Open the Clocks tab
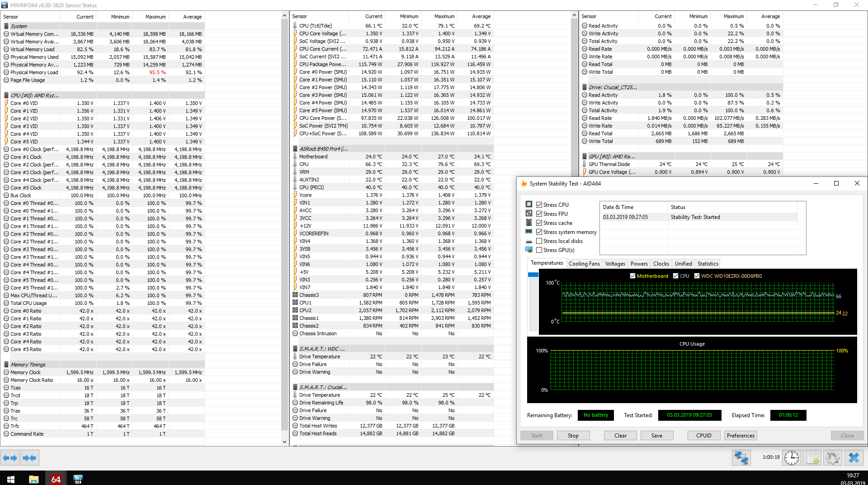Viewport: 868px width, 485px height. (661, 264)
